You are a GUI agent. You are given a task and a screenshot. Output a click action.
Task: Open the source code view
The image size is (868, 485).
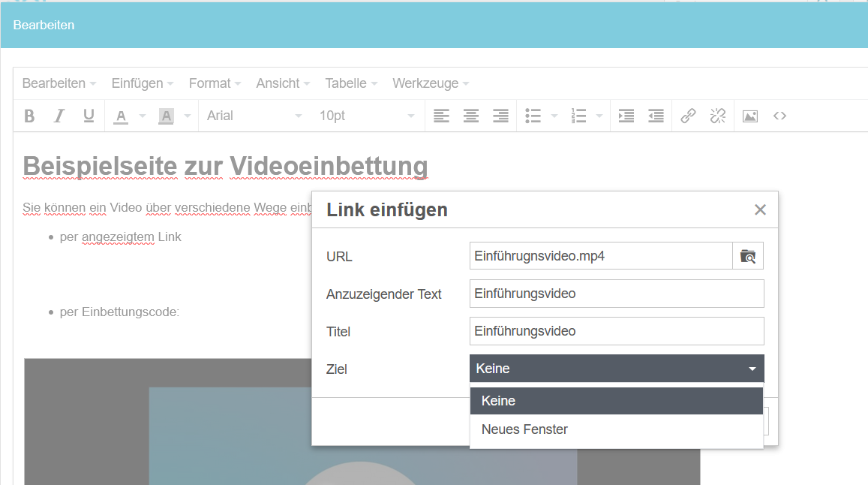coord(779,116)
